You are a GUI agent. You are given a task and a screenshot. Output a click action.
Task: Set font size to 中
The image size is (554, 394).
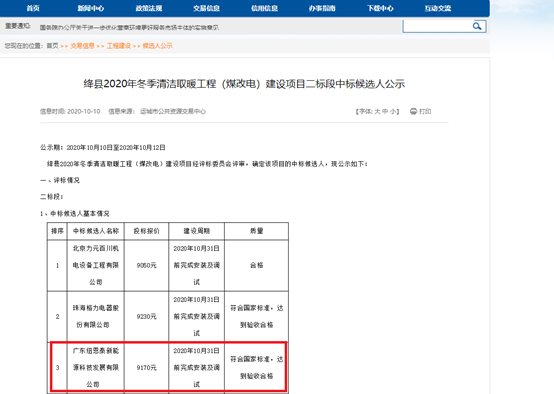pos(385,112)
